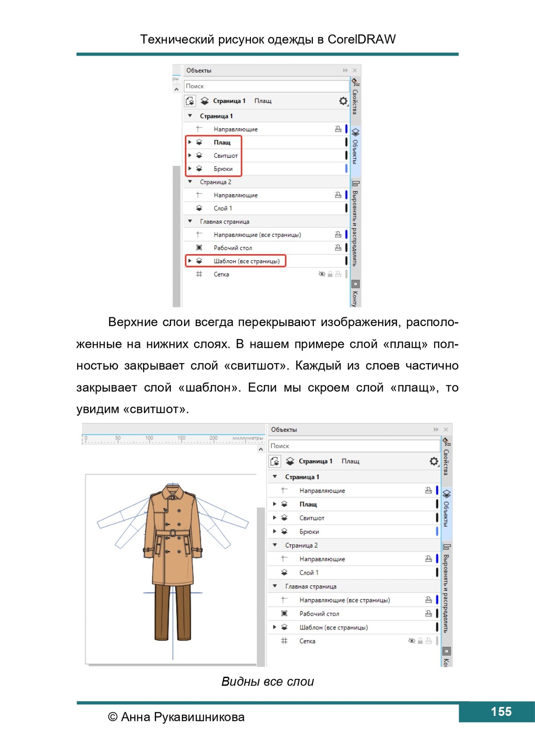Expand the Брюки layer in the panel beside the coat drawing
The width and height of the screenshot is (535, 756).
[x=275, y=531]
